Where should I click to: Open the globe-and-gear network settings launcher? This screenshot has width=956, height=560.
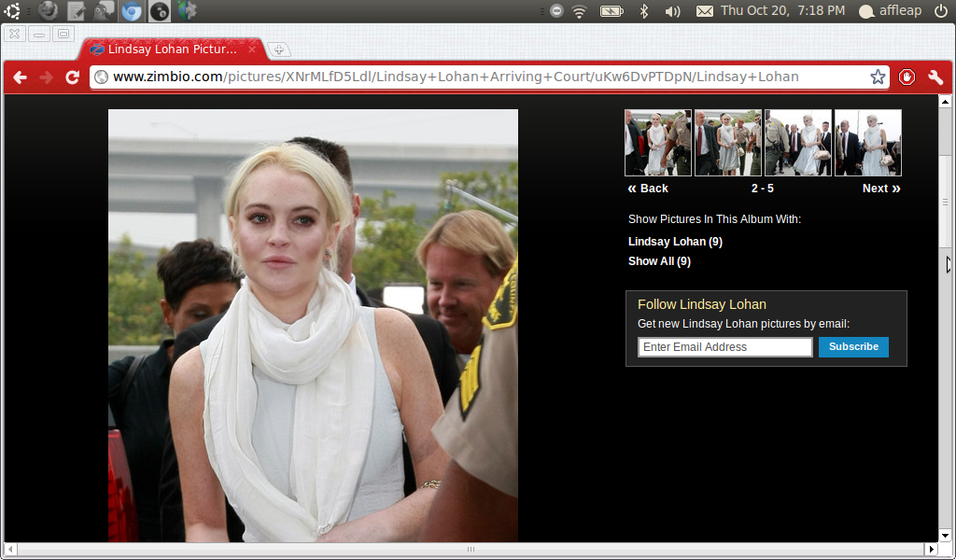coord(187,11)
